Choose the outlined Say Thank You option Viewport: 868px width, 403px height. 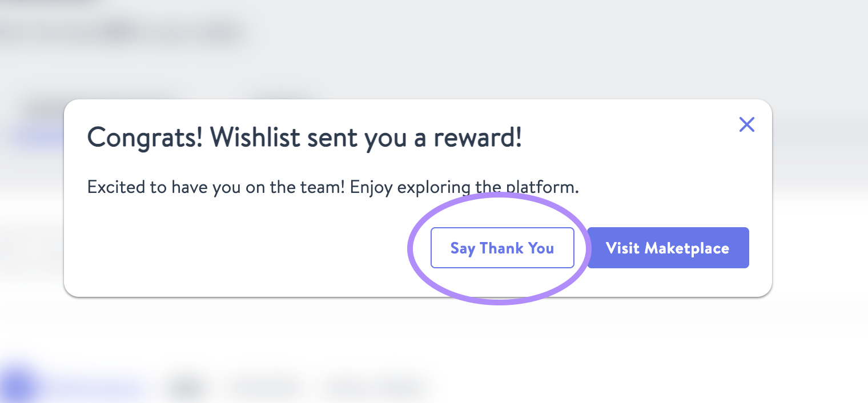[x=502, y=248]
